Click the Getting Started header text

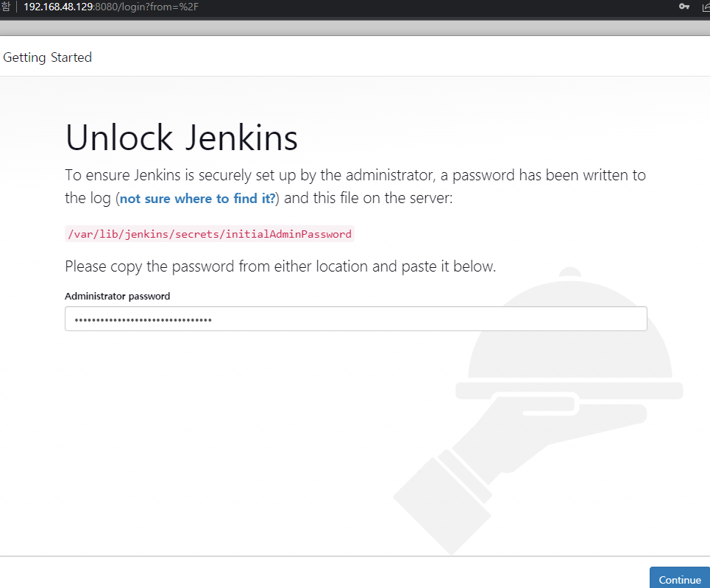click(x=48, y=57)
